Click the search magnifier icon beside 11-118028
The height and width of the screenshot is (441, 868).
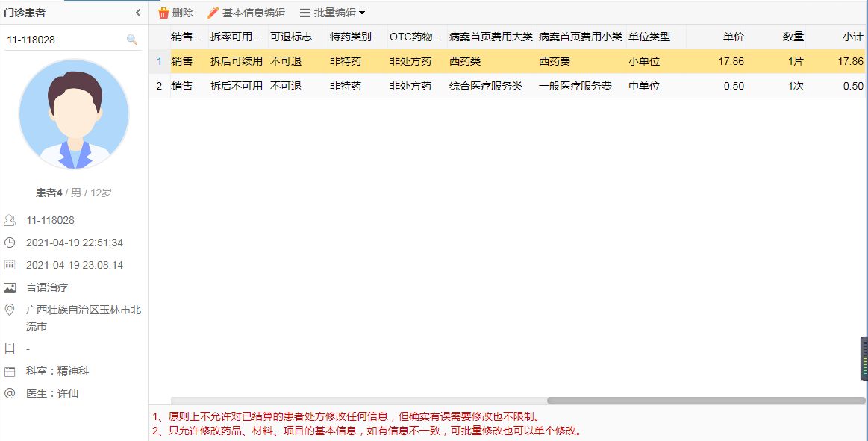click(132, 40)
